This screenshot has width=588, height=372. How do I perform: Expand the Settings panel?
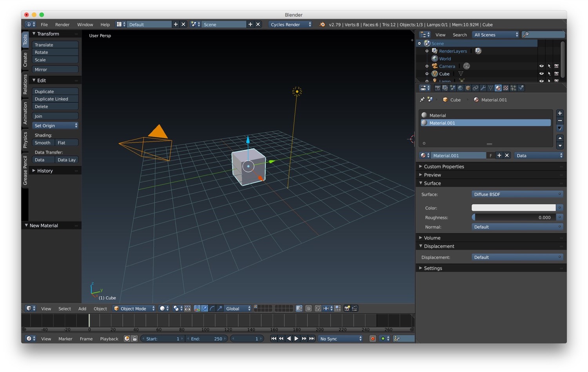pos(433,268)
